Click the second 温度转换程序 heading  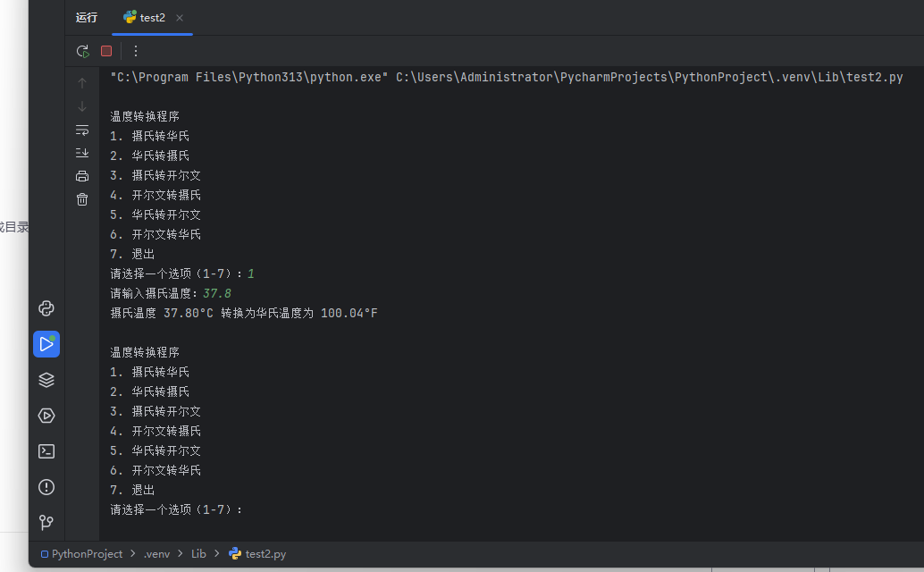(145, 352)
